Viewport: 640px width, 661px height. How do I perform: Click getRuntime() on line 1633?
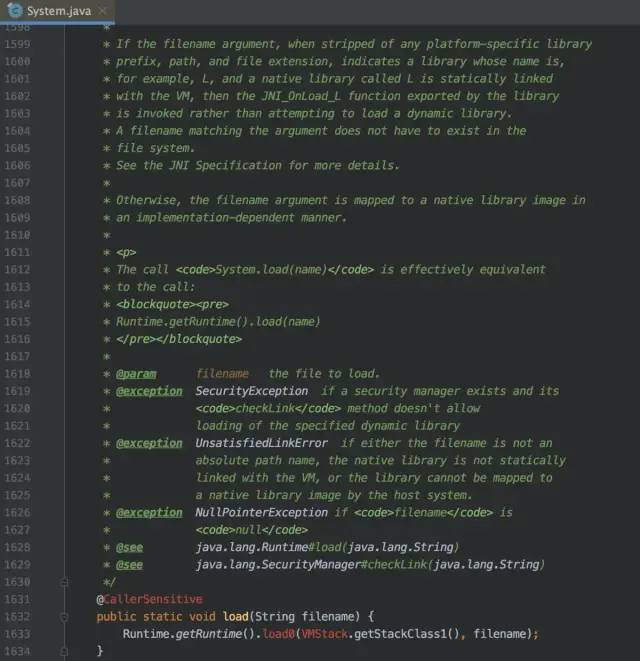tap(215, 634)
